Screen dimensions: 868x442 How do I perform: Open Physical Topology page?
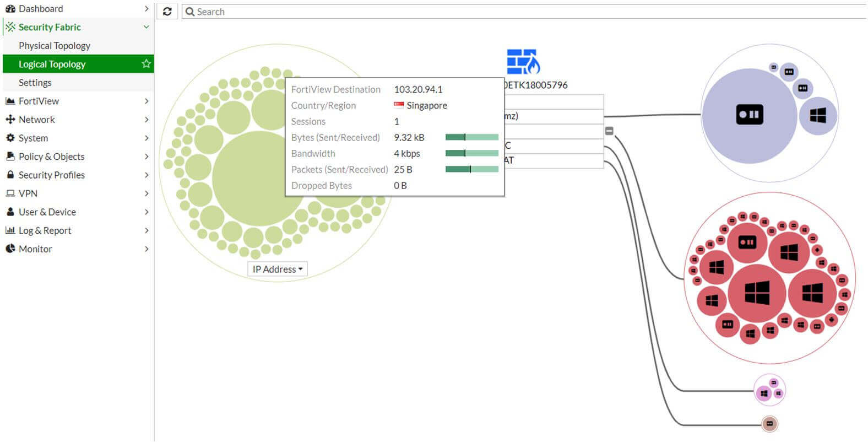pos(55,46)
